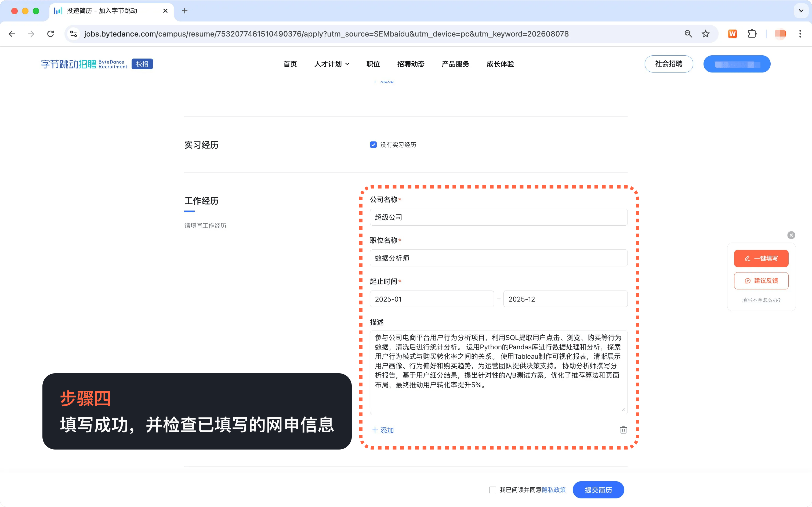The height and width of the screenshot is (507, 812).
Task: Check the privacy policy agreement checkbox
Action: pos(492,490)
